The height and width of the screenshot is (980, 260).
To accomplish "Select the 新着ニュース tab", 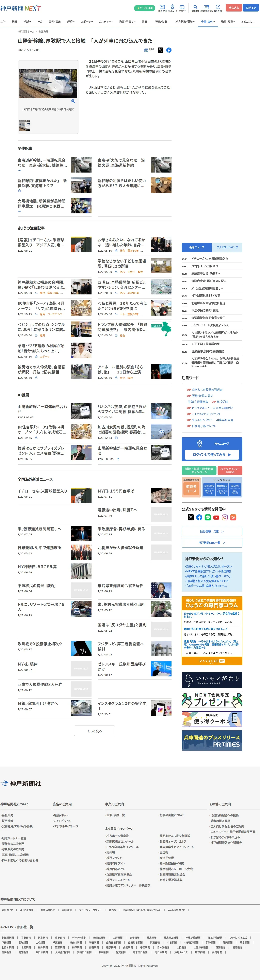I will pos(197,247).
